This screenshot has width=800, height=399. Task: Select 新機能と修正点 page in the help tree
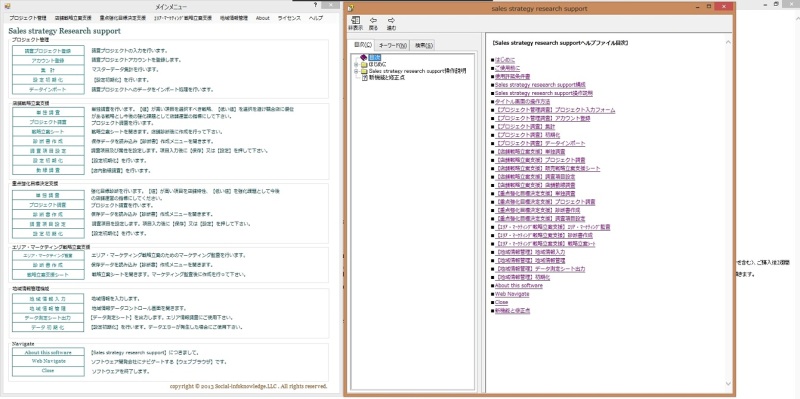387,78
